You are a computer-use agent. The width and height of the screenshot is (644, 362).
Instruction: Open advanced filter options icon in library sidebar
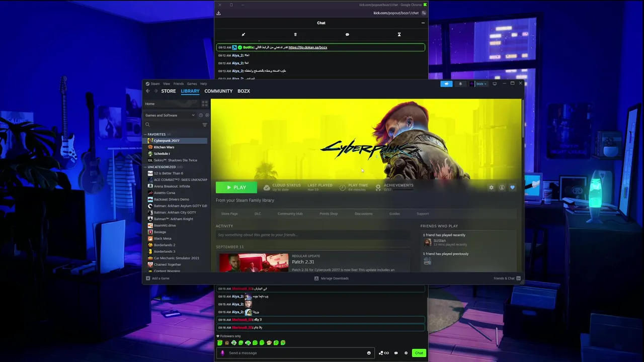point(205,125)
